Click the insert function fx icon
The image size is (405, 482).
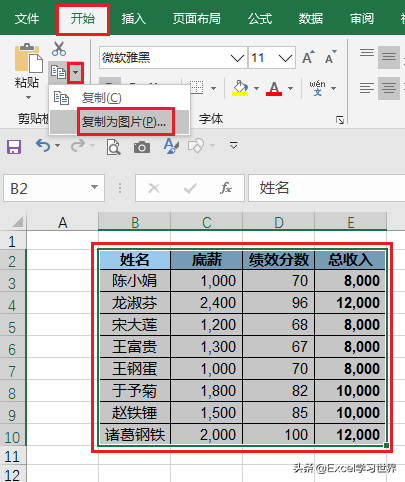coord(226,188)
